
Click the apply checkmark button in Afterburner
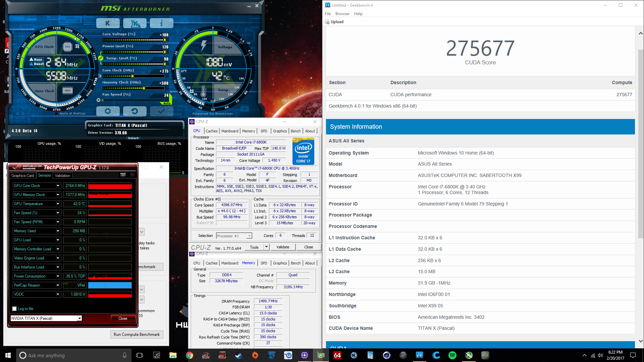click(x=161, y=111)
